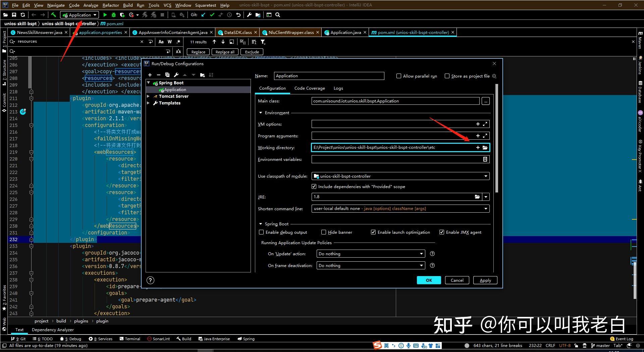Screen dimensions: 644x352
Task: Collapse Environment section
Action: (260, 113)
